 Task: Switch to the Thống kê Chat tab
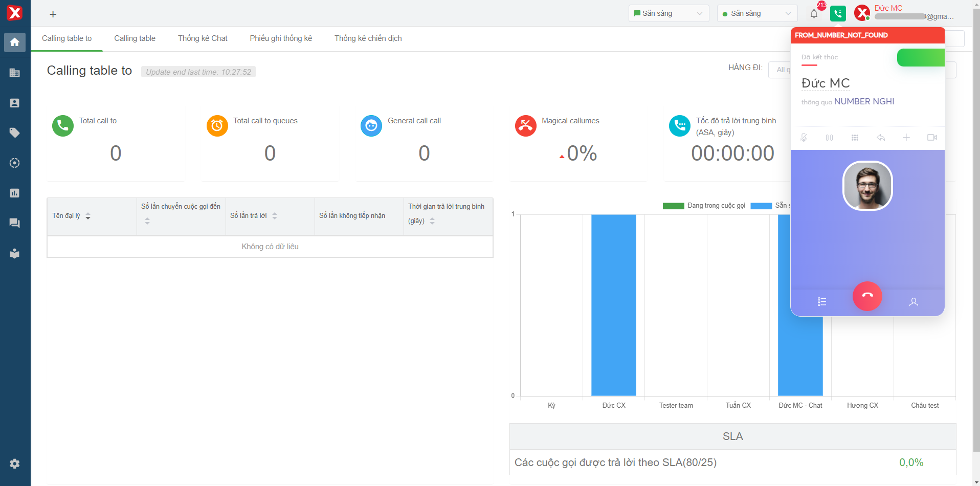tap(203, 38)
